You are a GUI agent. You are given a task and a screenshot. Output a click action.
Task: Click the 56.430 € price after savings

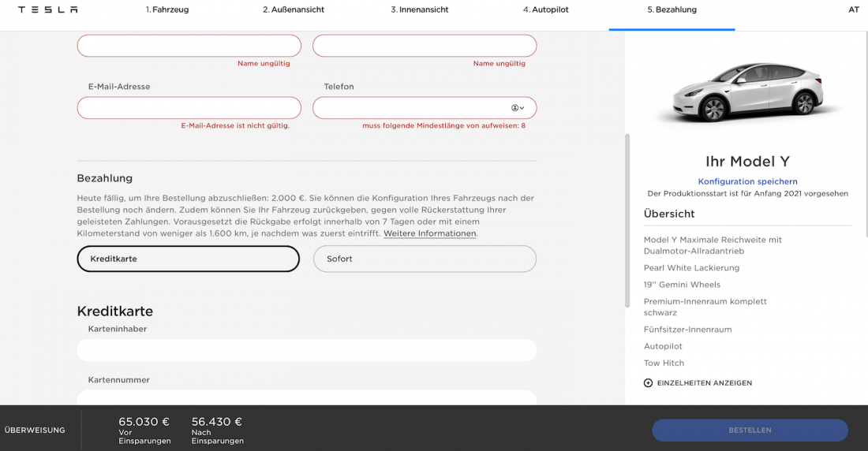coord(217,422)
